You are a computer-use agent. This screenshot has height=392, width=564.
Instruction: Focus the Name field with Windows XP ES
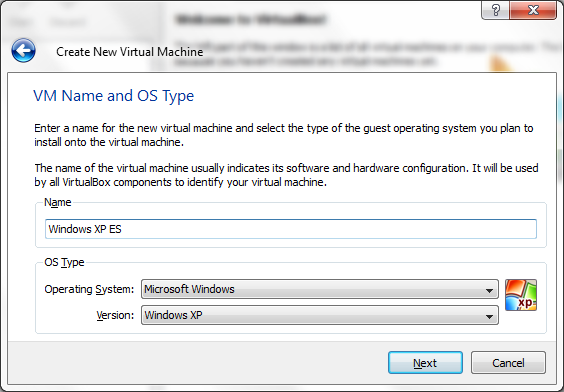click(x=291, y=229)
